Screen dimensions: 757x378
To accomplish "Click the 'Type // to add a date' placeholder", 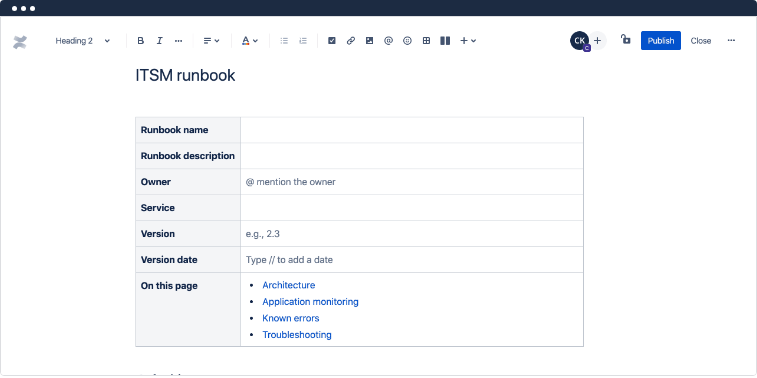I will coord(289,260).
